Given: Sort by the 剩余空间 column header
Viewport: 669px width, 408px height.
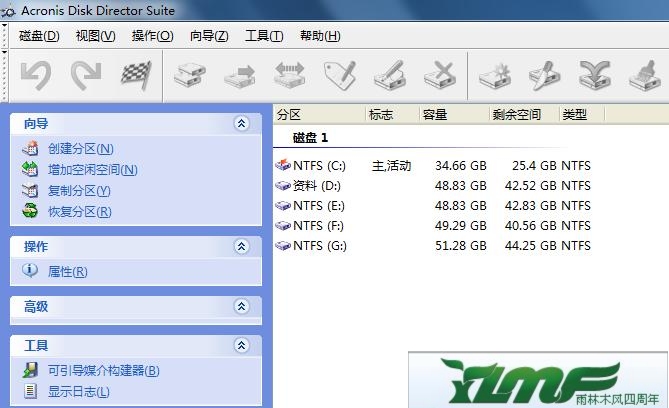Looking at the screenshot, I should [524, 114].
